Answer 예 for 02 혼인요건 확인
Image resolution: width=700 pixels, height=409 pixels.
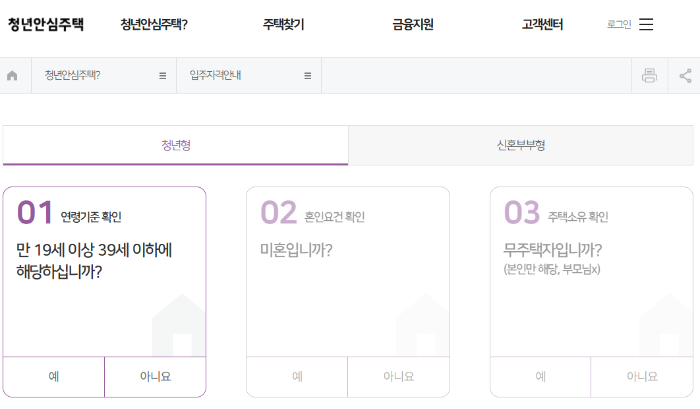point(297,376)
